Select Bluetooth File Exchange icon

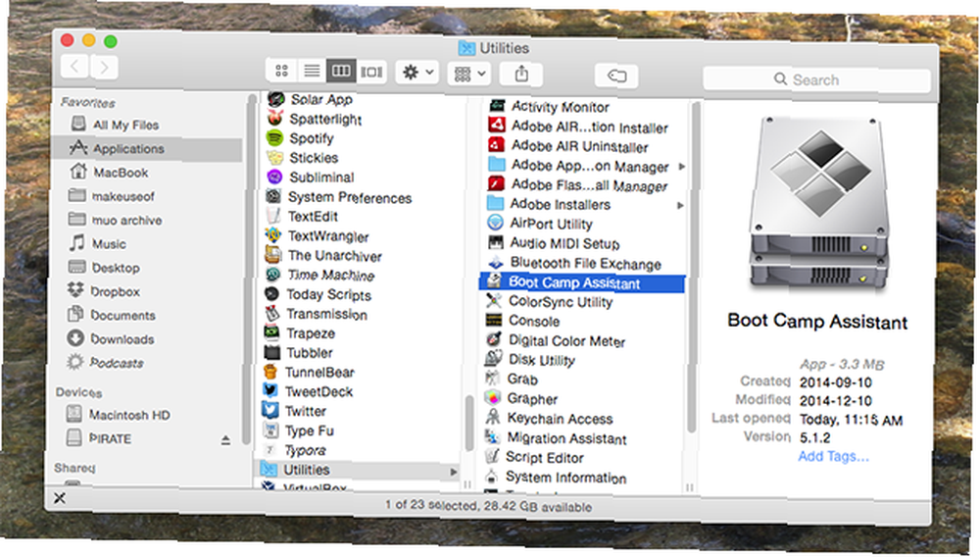click(495, 261)
